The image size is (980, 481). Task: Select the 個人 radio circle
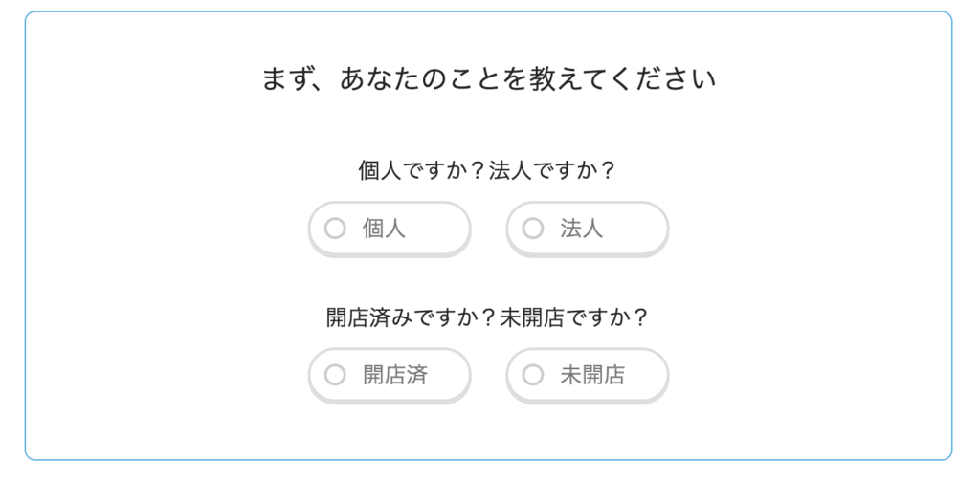335,229
